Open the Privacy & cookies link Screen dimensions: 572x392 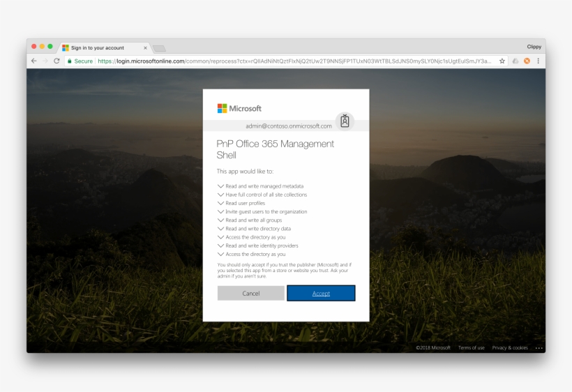510,347
